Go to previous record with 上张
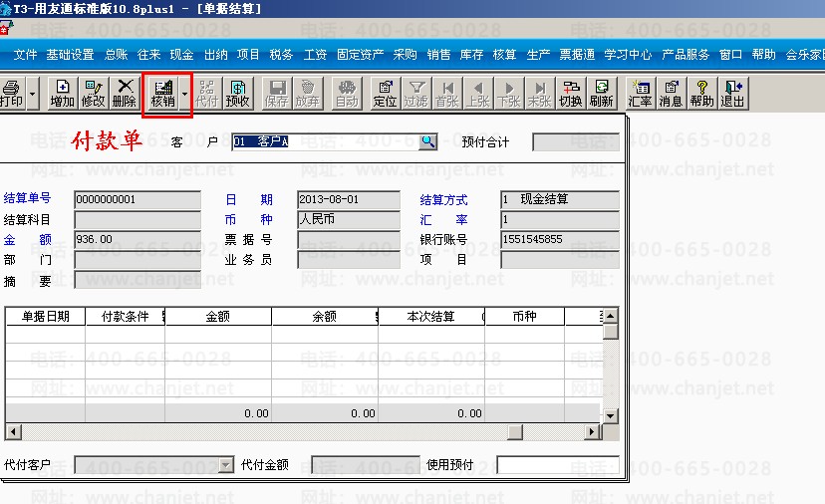Screen dimensions: 825x504 coord(478,94)
